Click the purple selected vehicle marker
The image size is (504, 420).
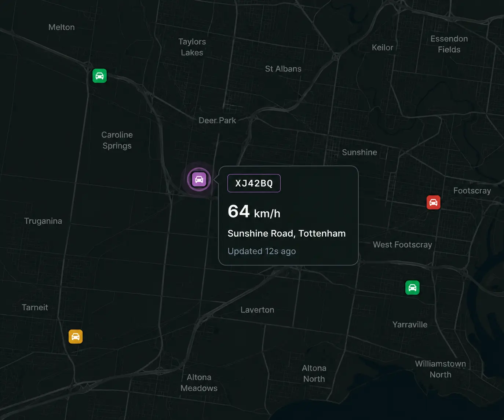coord(199,179)
